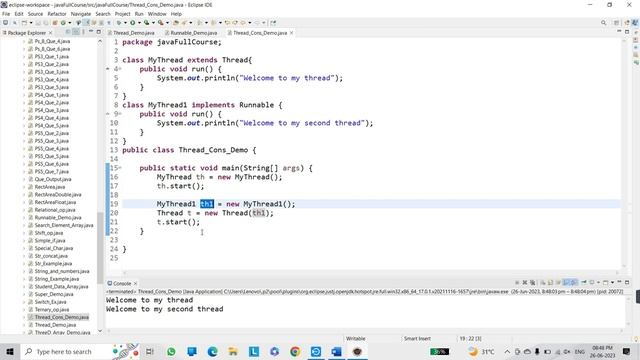Switch to the Thread_Demo.java editor tab
The width and height of the screenshot is (640, 360).
tap(133, 33)
